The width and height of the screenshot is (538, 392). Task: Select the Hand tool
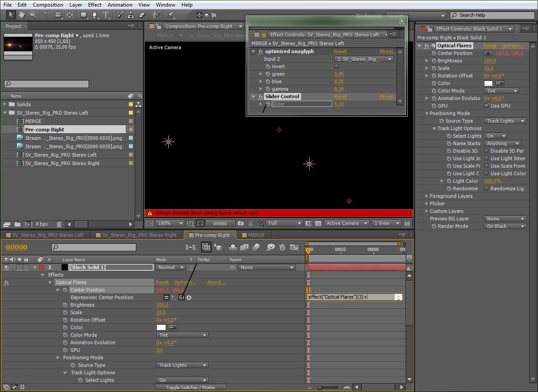[22, 15]
